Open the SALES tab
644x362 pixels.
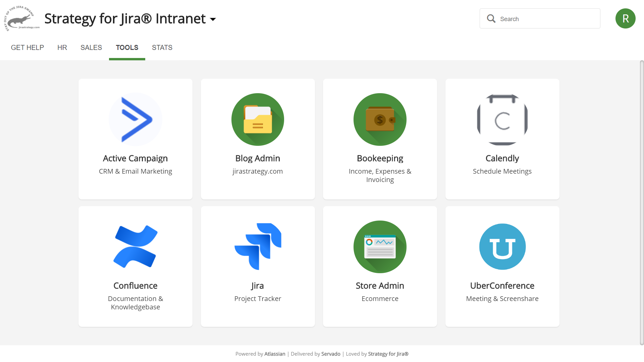(x=91, y=48)
